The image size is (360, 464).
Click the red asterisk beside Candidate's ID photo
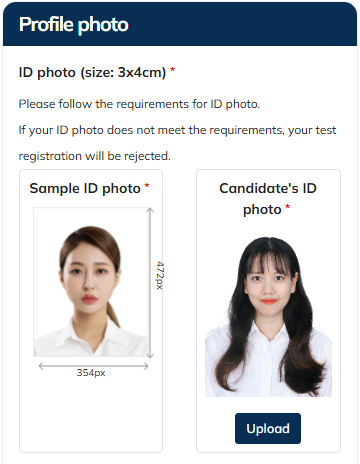pyautogui.click(x=287, y=207)
